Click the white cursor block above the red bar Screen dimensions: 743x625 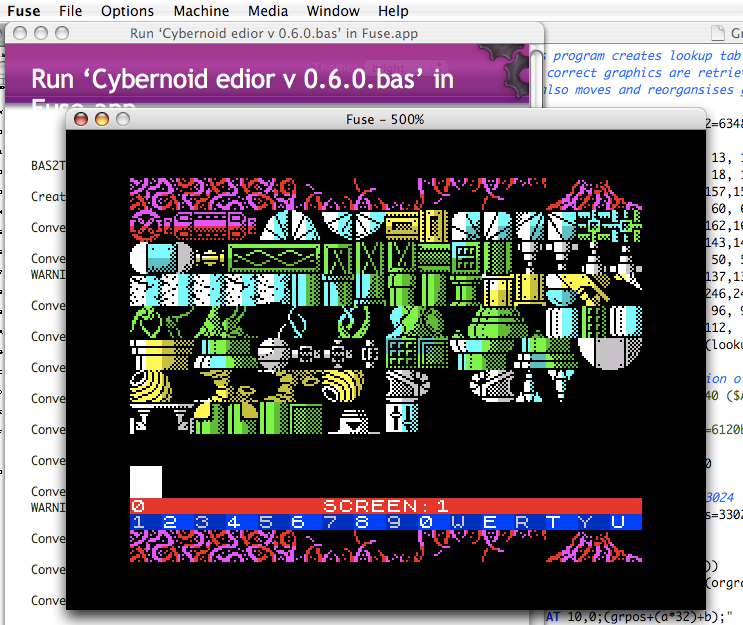[x=146, y=481]
